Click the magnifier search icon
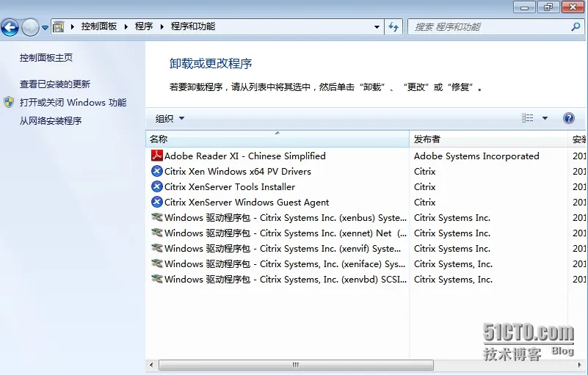 (x=576, y=26)
